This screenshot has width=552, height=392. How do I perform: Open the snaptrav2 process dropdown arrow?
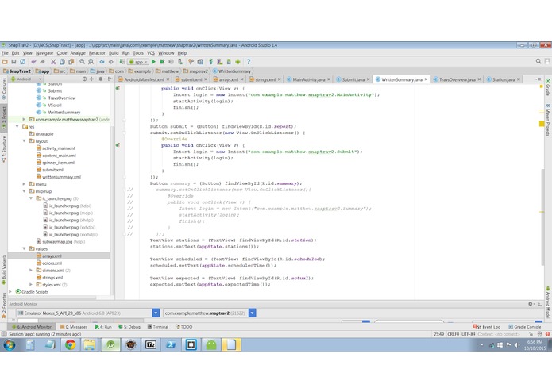(252, 313)
